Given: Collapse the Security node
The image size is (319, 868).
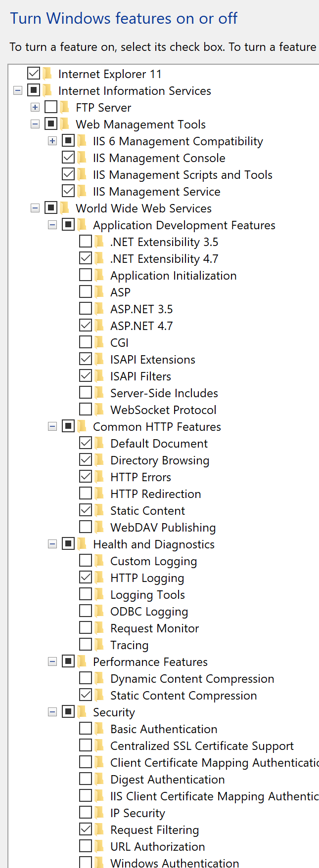Looking at the screenshot, I should coord(52,712).
